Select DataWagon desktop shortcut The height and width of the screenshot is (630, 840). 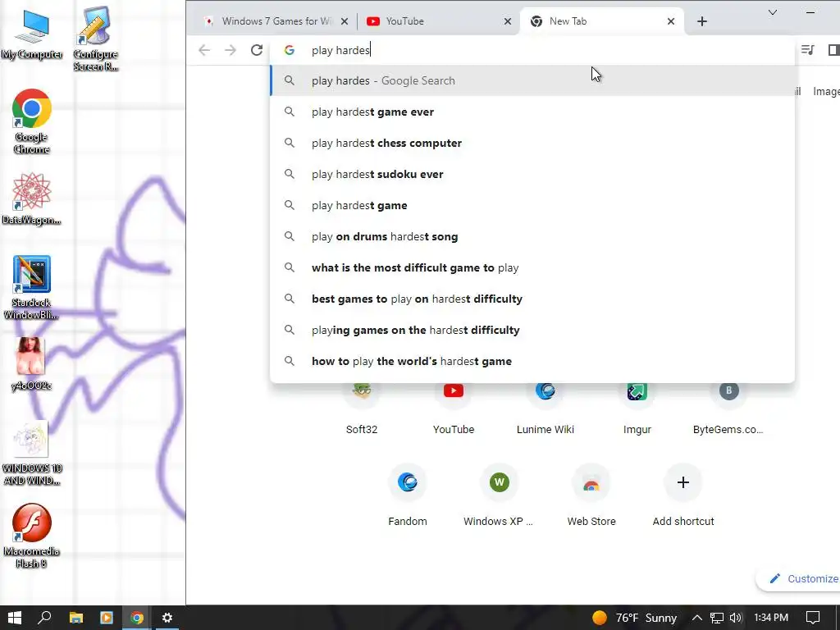coord(32,199)
